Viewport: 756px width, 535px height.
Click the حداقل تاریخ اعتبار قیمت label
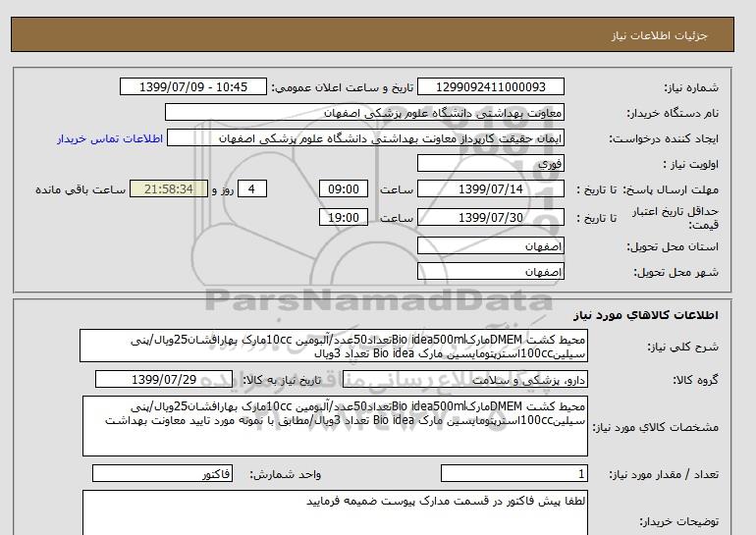click(675, 218)
